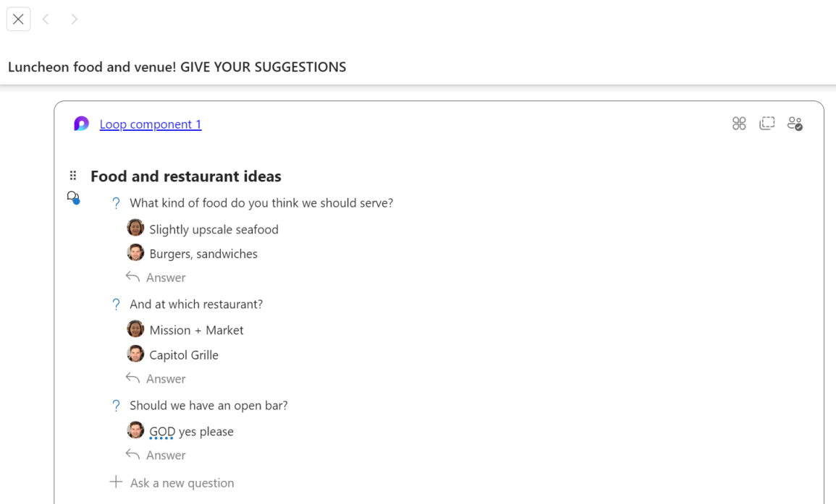Open the comments bubble icon

73,197
